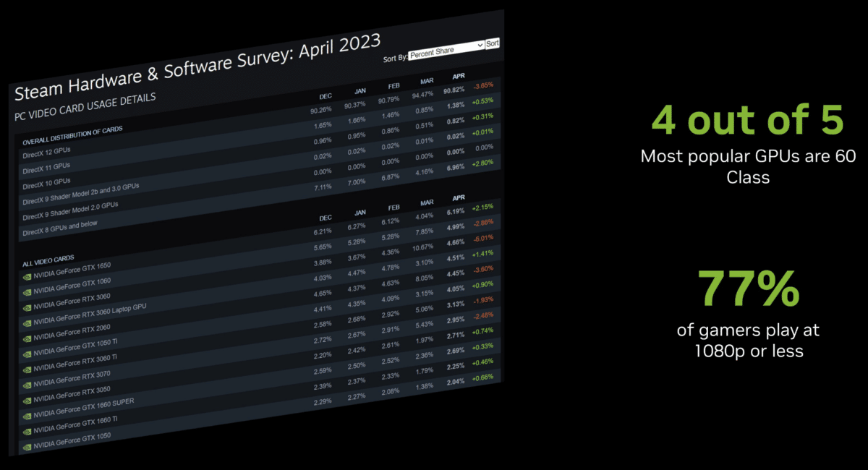Click the 94.47% March value
Image resolution: width=868 pixels, height=470 pixels.
click(422, 95)
